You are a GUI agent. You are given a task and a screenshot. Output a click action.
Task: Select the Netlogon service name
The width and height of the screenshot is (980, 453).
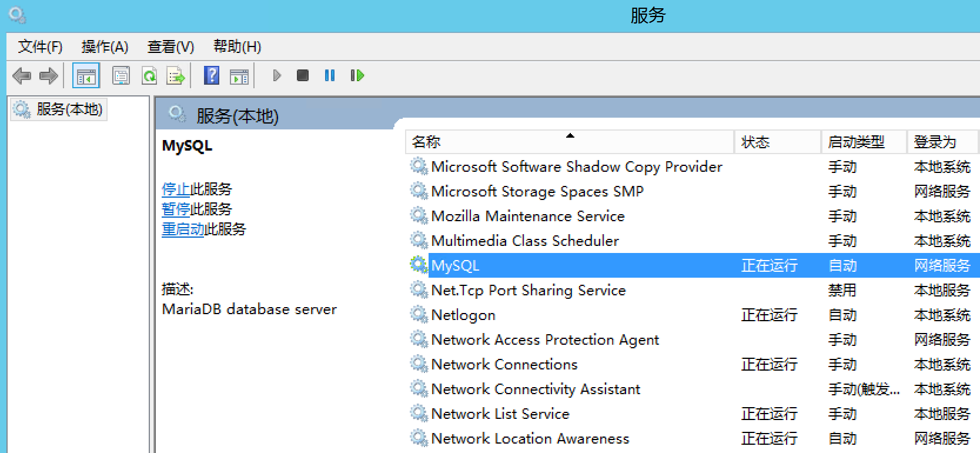[463, 315]
